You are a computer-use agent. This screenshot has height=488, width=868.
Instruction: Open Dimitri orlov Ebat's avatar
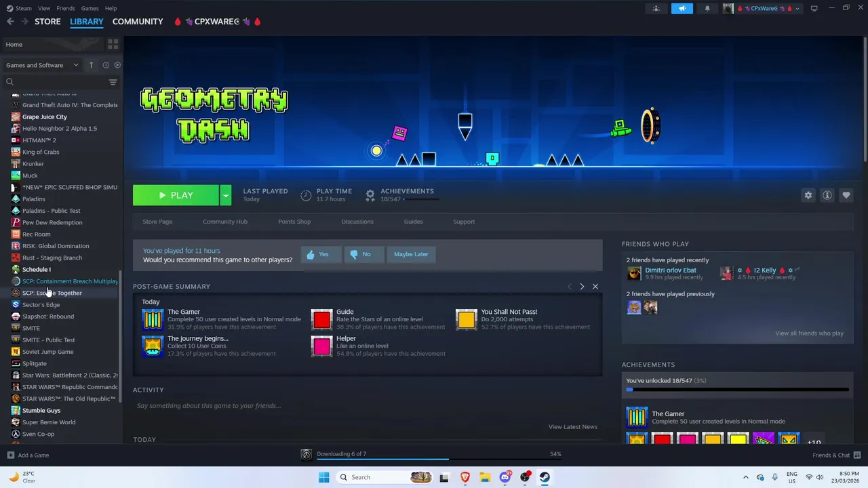point(634,273)
